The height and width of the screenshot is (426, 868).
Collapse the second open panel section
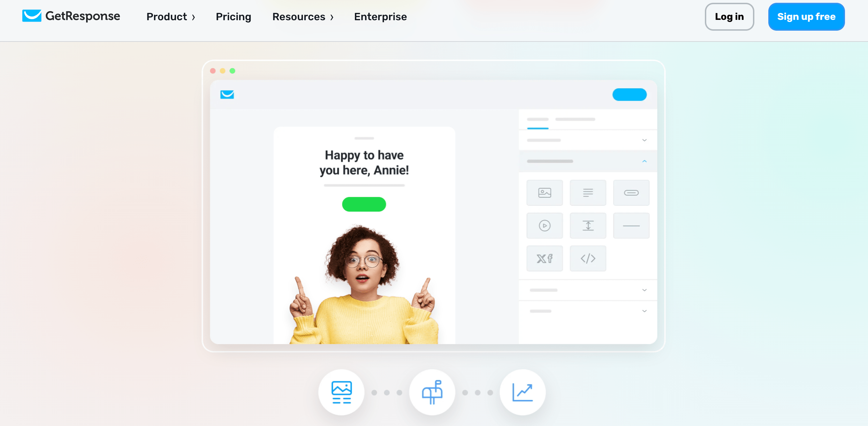click(644, 161)
